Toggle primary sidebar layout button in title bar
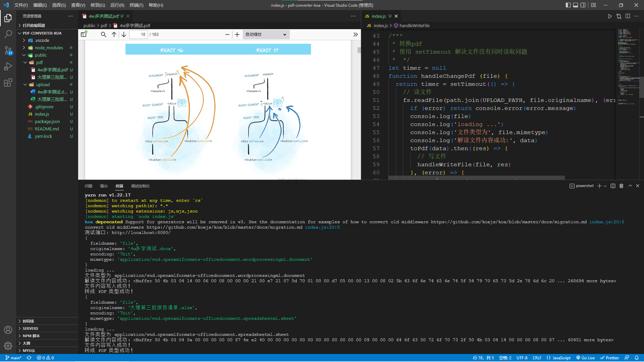The width and height of the screenshot is (644, 362). pos(568,5)
